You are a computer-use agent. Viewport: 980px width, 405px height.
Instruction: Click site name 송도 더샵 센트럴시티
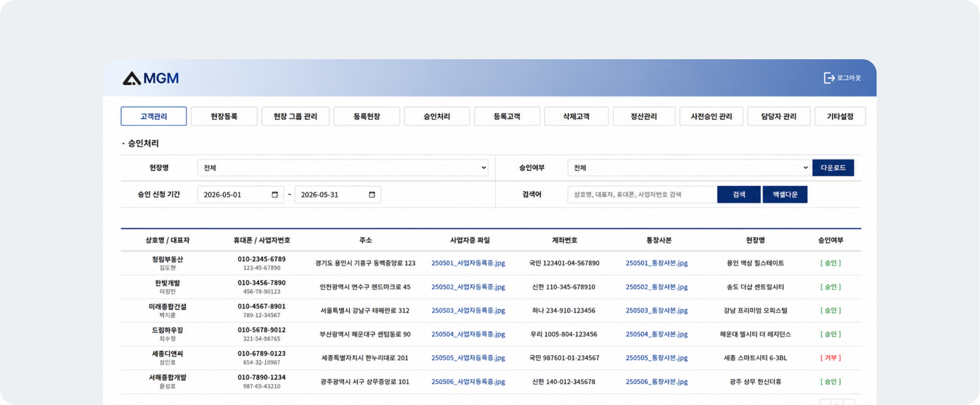(755, 287)
